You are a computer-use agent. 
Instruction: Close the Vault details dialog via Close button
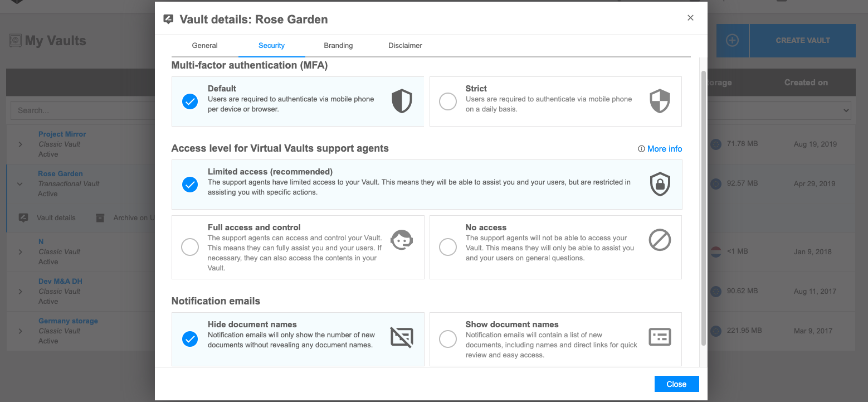676,384
